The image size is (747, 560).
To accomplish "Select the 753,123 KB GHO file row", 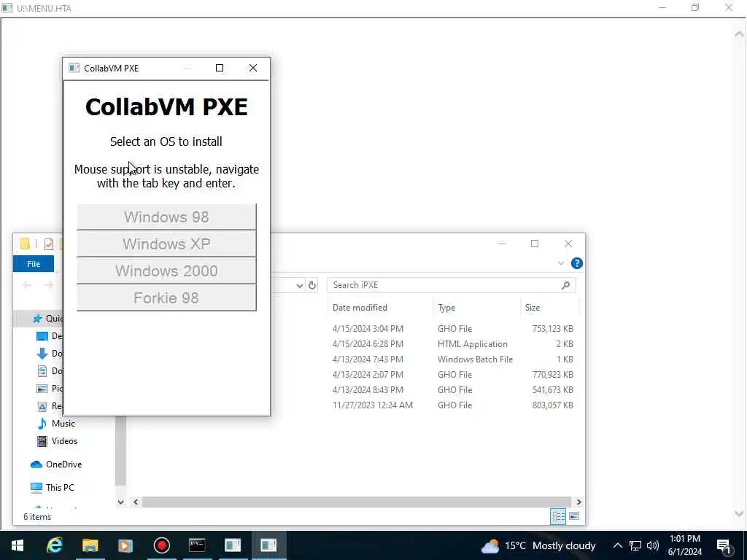I will [452, 329].
